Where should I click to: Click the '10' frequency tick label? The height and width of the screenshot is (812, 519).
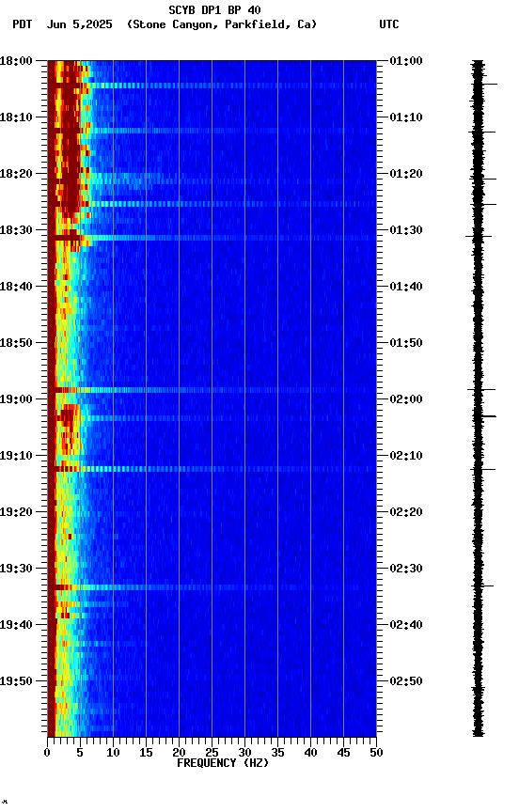click(113, 753)
